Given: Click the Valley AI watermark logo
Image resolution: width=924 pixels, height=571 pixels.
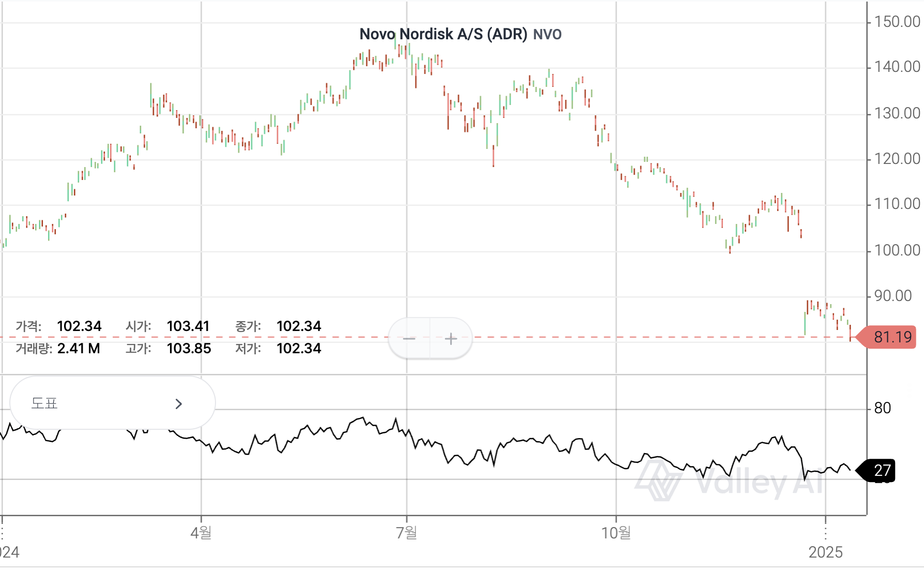Looking at the screenshot, I should [x=658, y=480].
